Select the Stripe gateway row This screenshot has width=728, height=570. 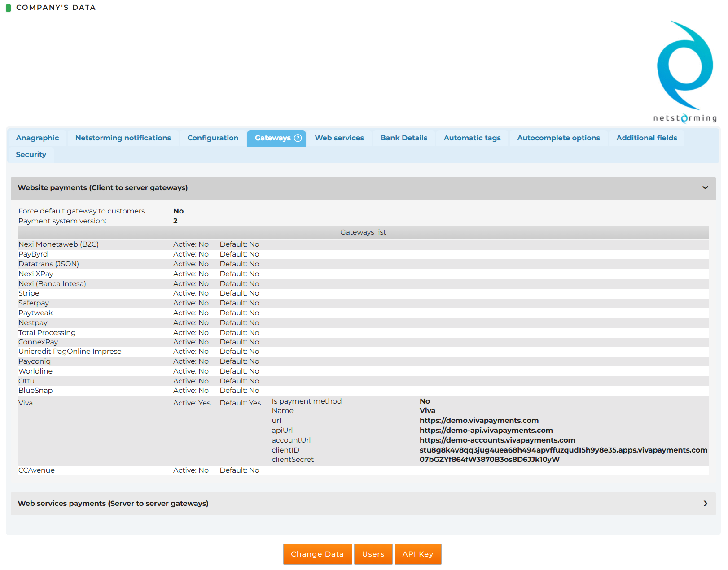[29, 293]
